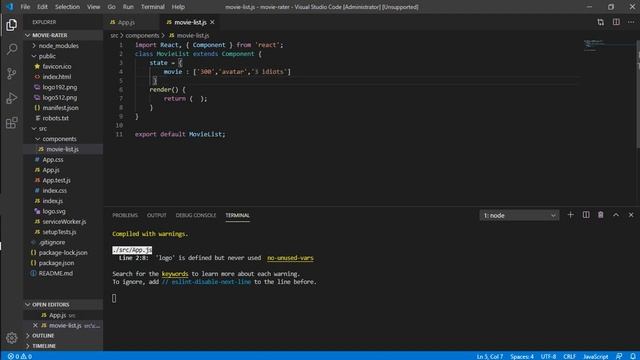
Task: Click the keywords link in terminal
Action: coord(175,273)
